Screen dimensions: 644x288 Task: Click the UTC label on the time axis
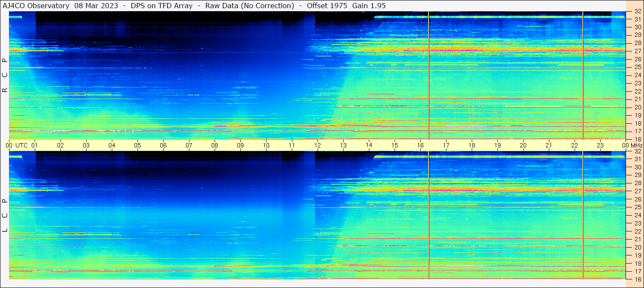pyautogui.click(x=22, y=145)
